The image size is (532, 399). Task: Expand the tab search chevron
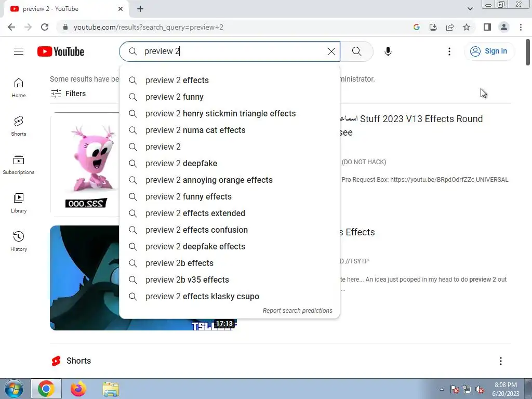(x=470, y=9)
